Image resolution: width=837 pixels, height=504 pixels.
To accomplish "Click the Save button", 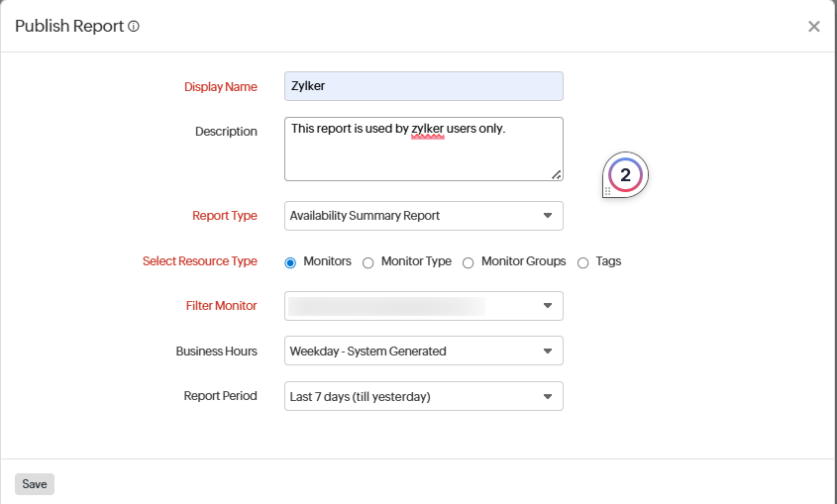I will click(x=35, y=484).
